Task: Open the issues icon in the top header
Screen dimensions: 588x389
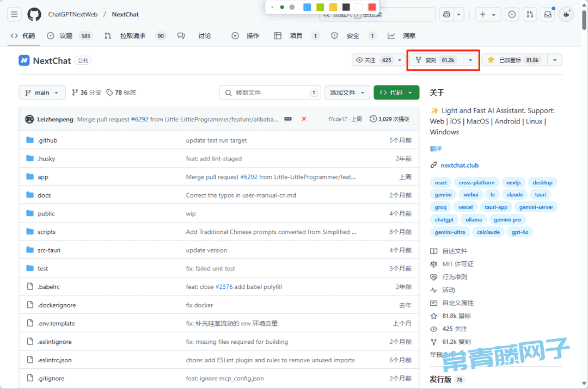Action: coord(511,14)
